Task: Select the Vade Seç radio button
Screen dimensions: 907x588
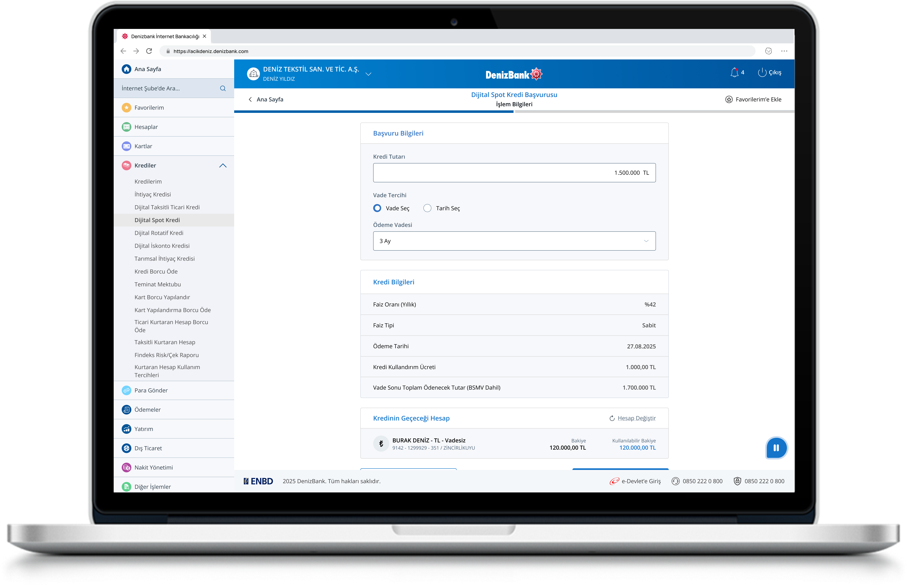Action: 377,208
